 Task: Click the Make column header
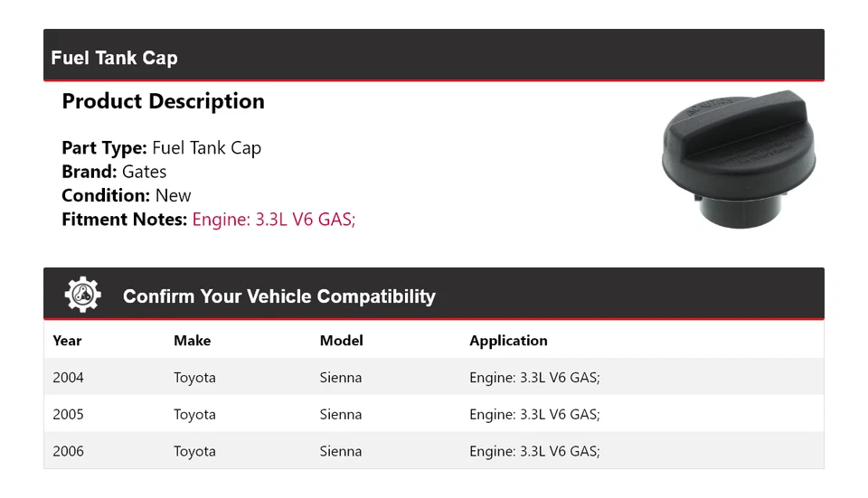192,341
